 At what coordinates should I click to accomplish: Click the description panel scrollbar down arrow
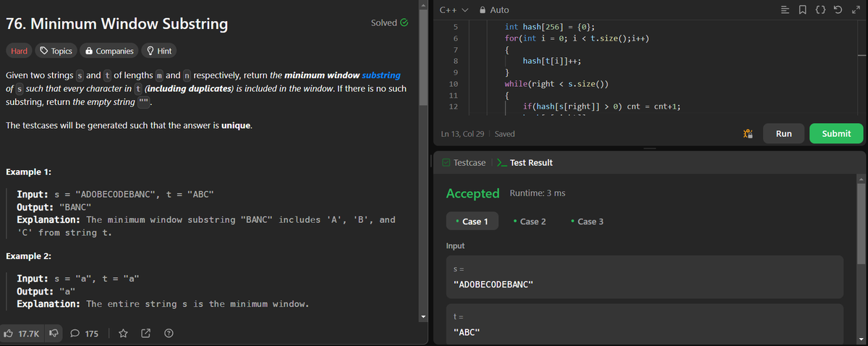coord(424,318)
